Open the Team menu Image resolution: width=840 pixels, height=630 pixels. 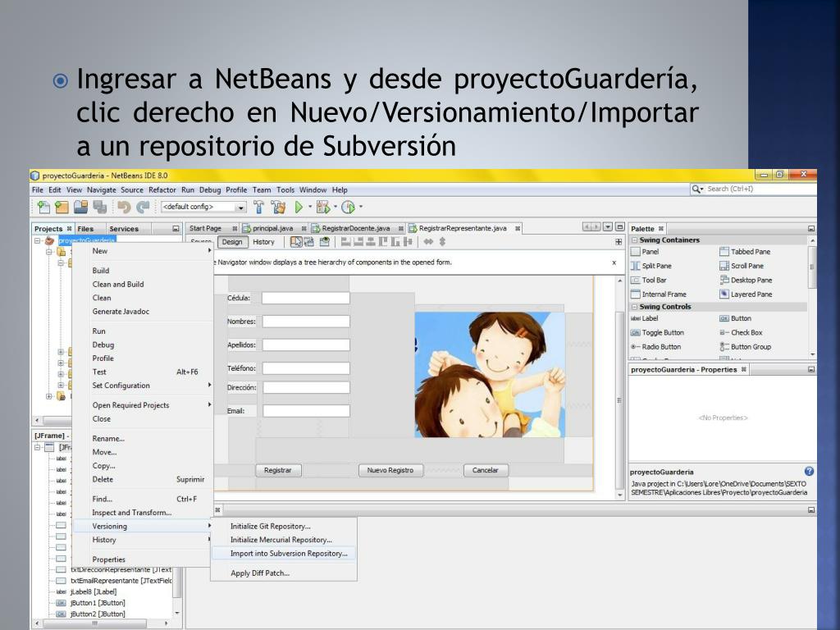click(262, 189)
